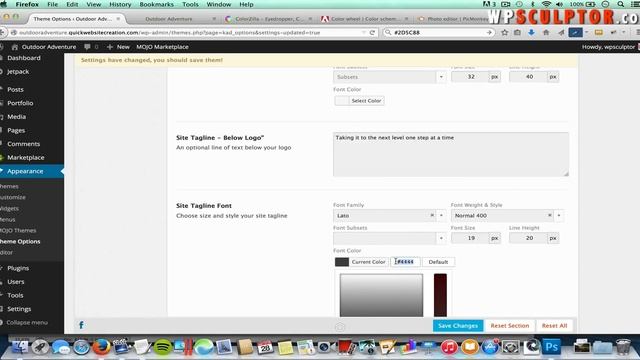
Task: Click the site tagline text area
Action: coord(451,154)
